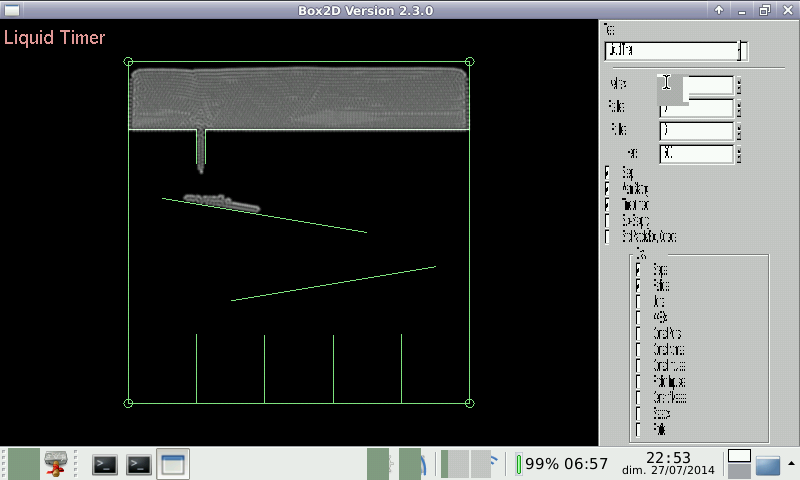Toggle the Warm Starting checkbox

609,188
